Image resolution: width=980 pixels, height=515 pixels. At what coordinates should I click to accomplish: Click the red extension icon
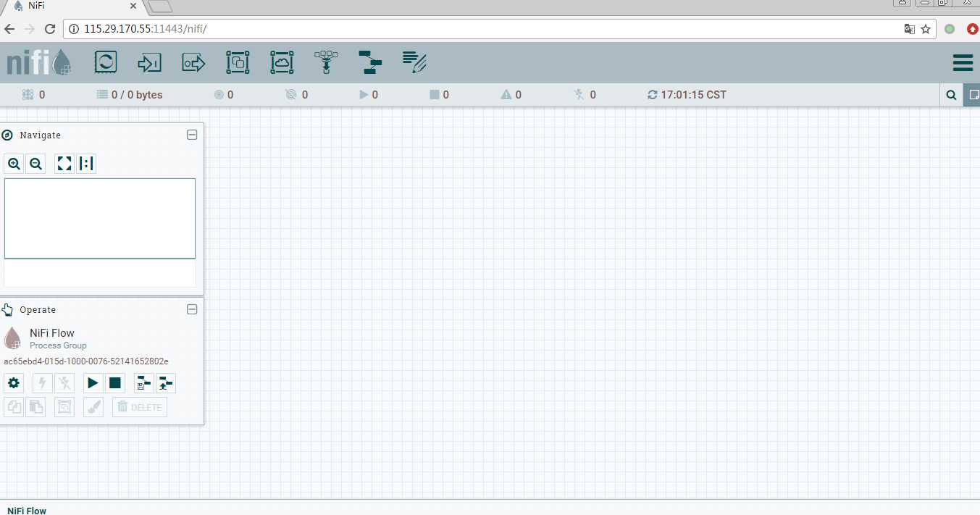pos(972,29)
